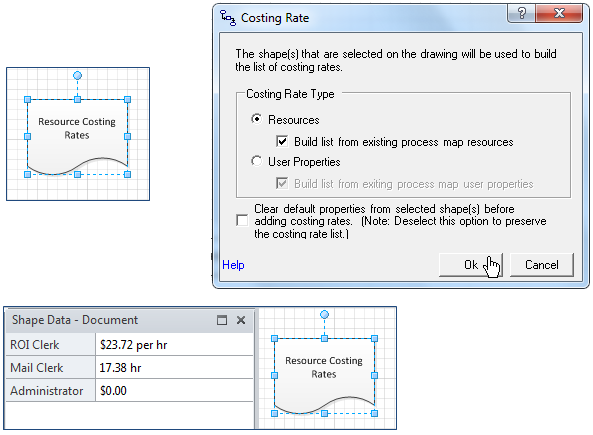This screenshot has width=593, height=435.
Task: Open the Help link in Costing Rate dialog
Action: coord(233,265)
